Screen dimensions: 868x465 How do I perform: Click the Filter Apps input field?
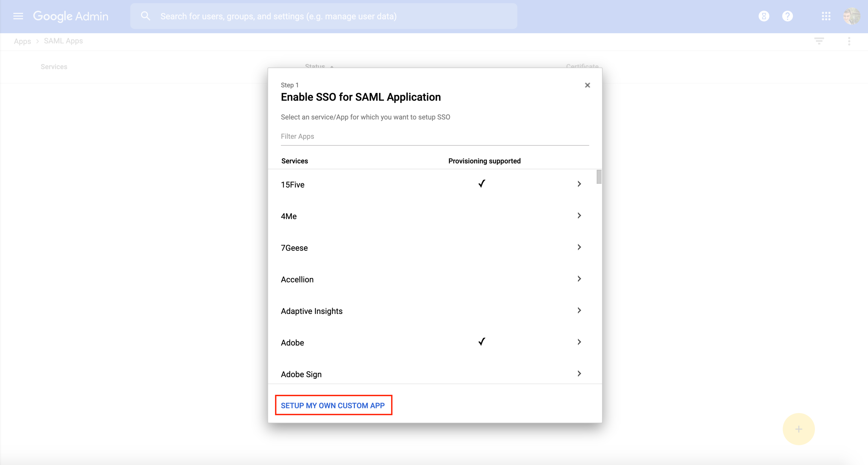click(434, 136)
